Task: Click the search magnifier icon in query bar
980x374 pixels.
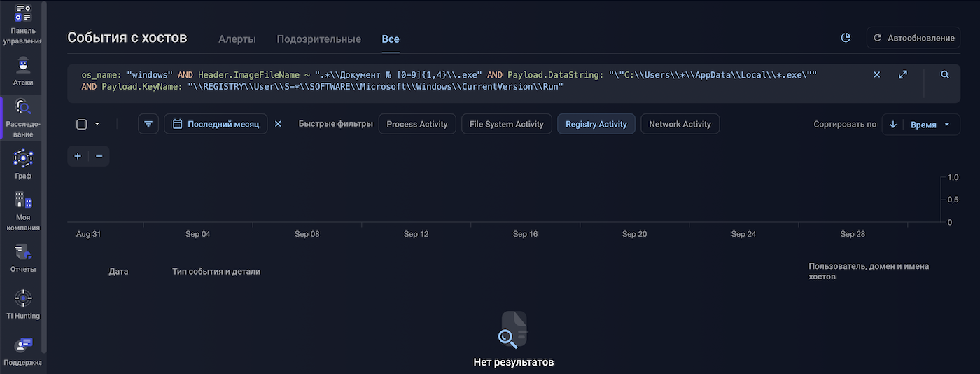Action: [x=944, y=75]
